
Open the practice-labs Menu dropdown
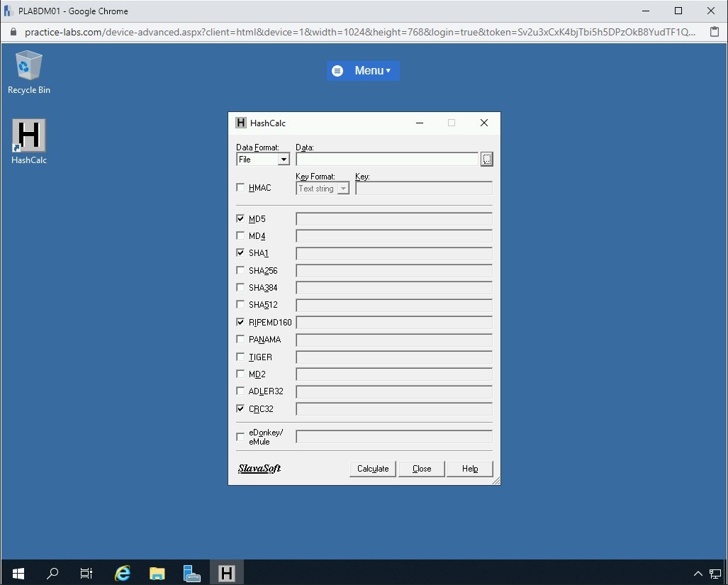(x=363, y=70)
